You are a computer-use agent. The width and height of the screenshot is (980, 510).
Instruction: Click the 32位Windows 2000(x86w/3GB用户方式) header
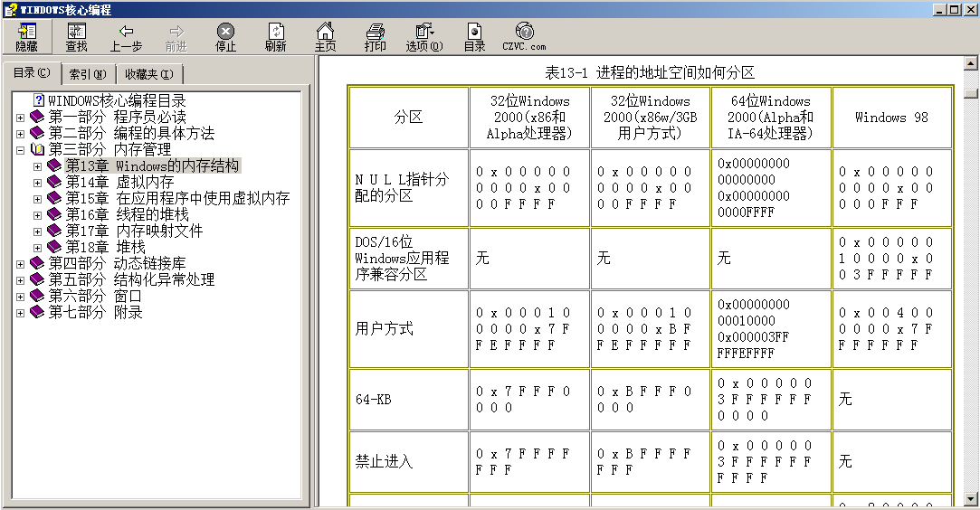tap(650, 118)
